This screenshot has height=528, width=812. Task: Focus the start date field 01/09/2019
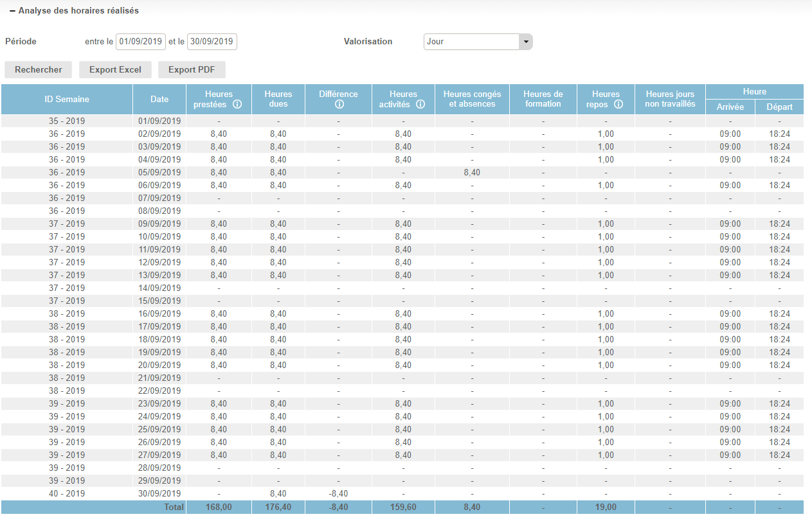pyautogui.click(x=141, y=42)
